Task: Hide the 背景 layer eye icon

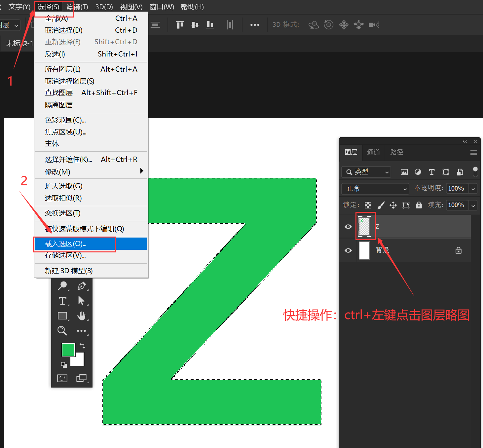Action: 348,250
